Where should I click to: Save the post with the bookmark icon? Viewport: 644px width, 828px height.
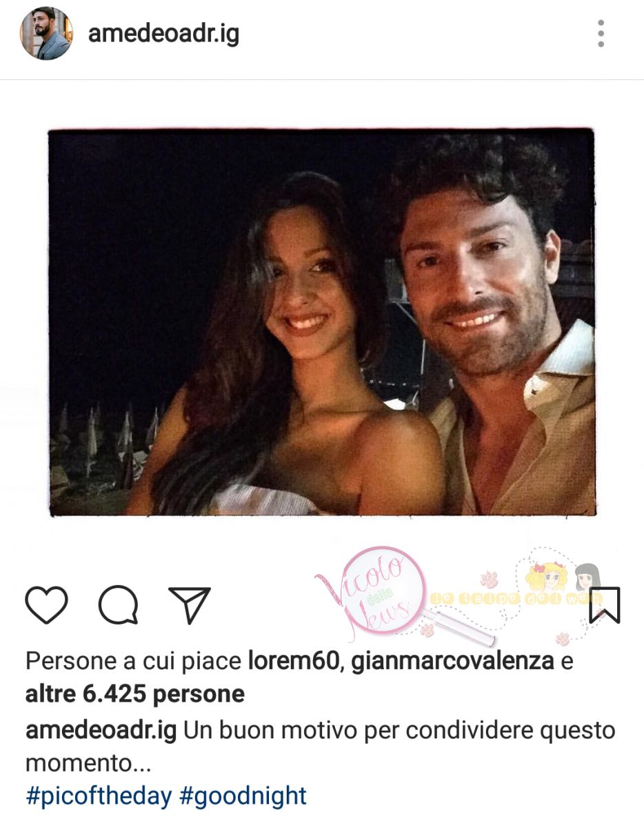point(604,605)
